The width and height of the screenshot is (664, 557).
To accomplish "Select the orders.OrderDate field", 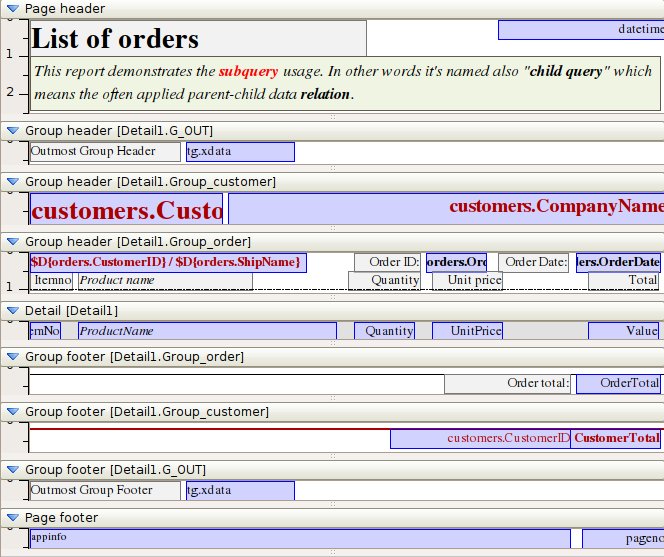I will pos(618,263).
